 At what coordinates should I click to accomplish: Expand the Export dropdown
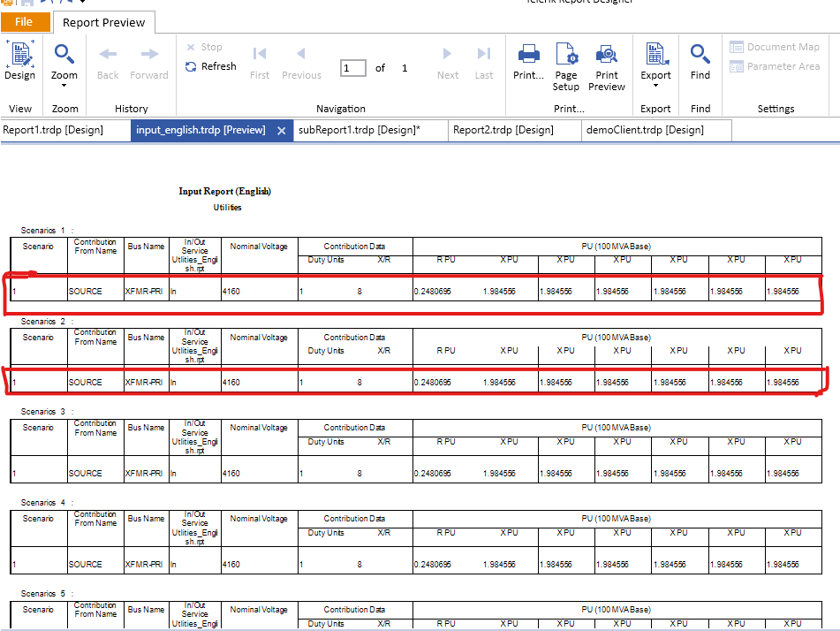pos(656,64)
